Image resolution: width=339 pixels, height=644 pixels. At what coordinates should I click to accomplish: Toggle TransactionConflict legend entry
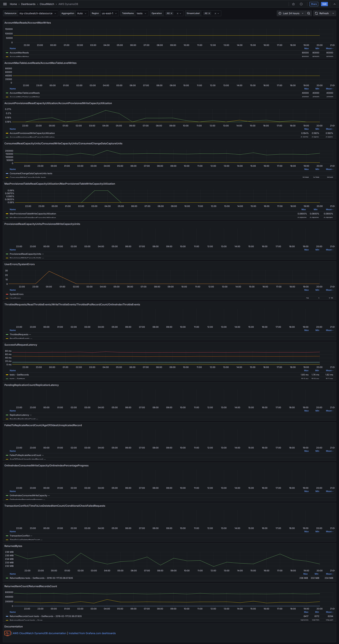point(21,536)
